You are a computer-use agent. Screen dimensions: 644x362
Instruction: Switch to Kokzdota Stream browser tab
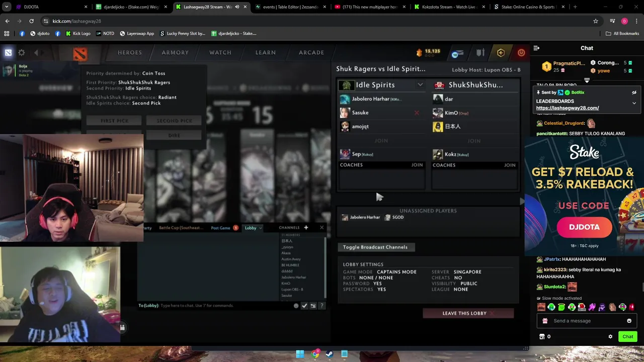point(449,7)
